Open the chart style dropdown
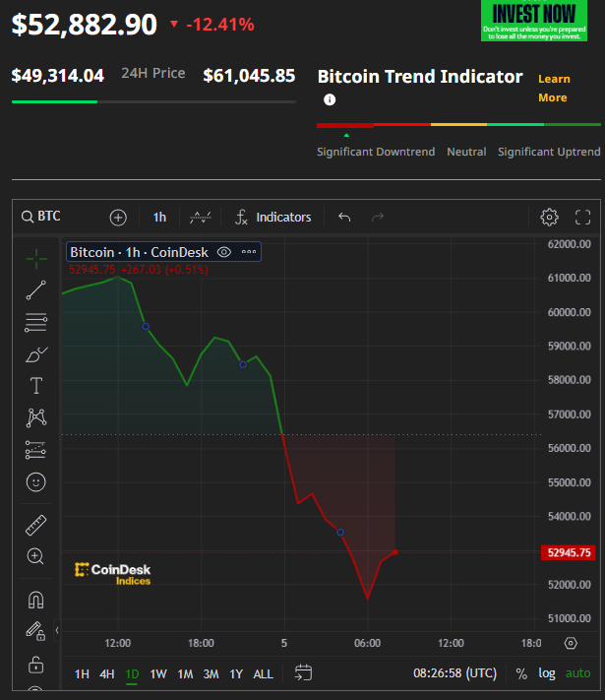This screenshot has width=605, height=700. [x=201, y=217]
